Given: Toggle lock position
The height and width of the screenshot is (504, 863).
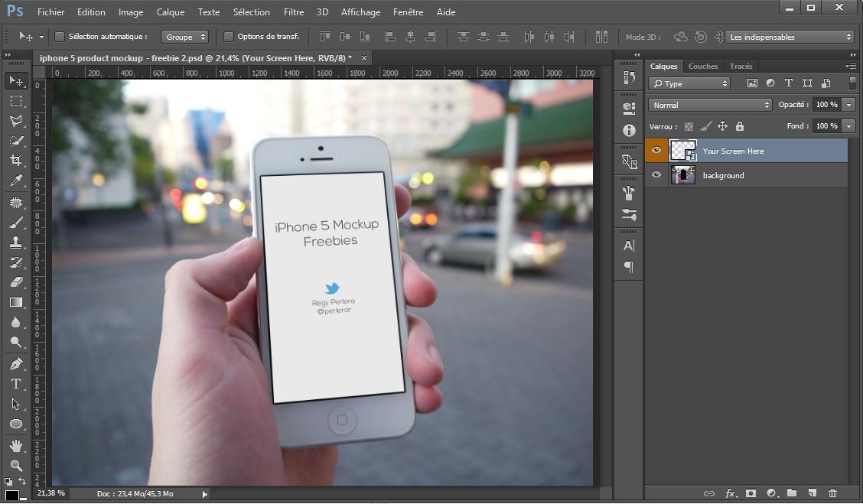Looking at the screenshot, I should coord(723,126).
